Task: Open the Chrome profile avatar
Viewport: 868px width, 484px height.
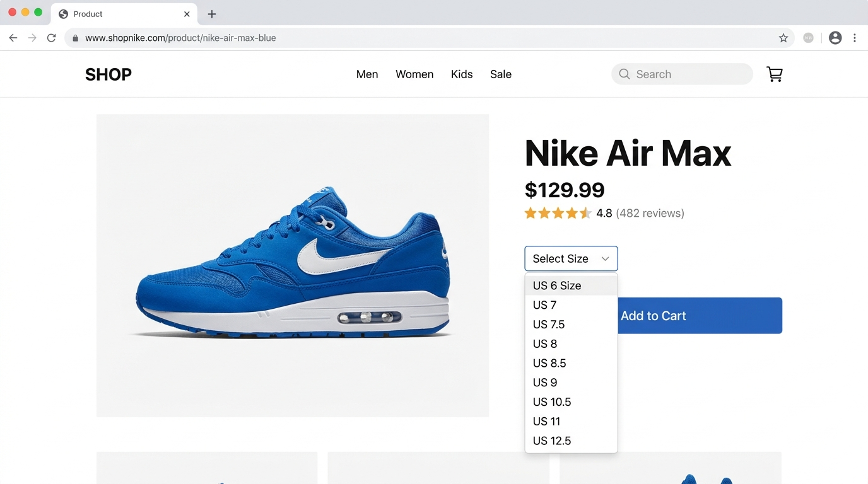Action: pyautogui.click(x=835, y=38)
